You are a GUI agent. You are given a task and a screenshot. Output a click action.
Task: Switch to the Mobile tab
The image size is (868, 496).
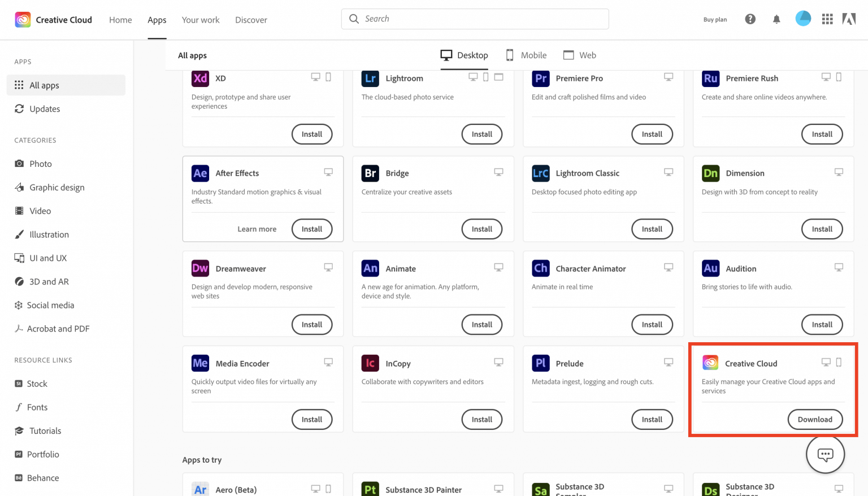tap(526, 55)
